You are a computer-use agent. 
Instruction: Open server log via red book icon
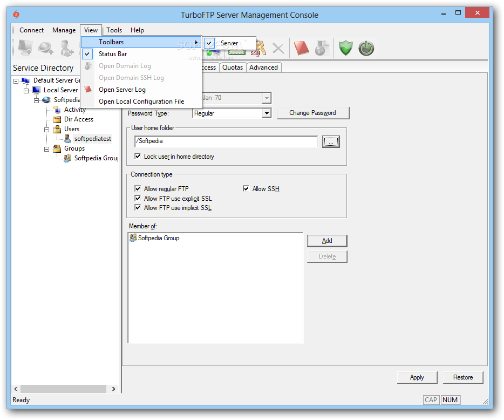[x=301, y=48]
